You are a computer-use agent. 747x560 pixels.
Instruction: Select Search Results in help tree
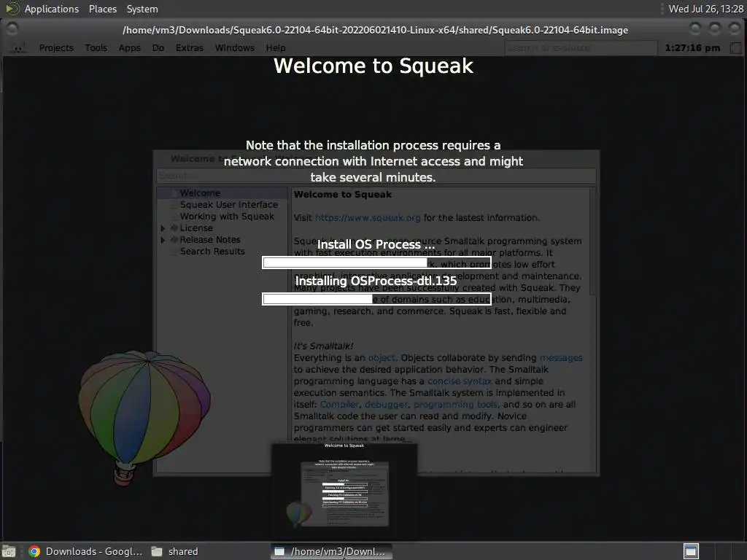(x=212, y=252)
